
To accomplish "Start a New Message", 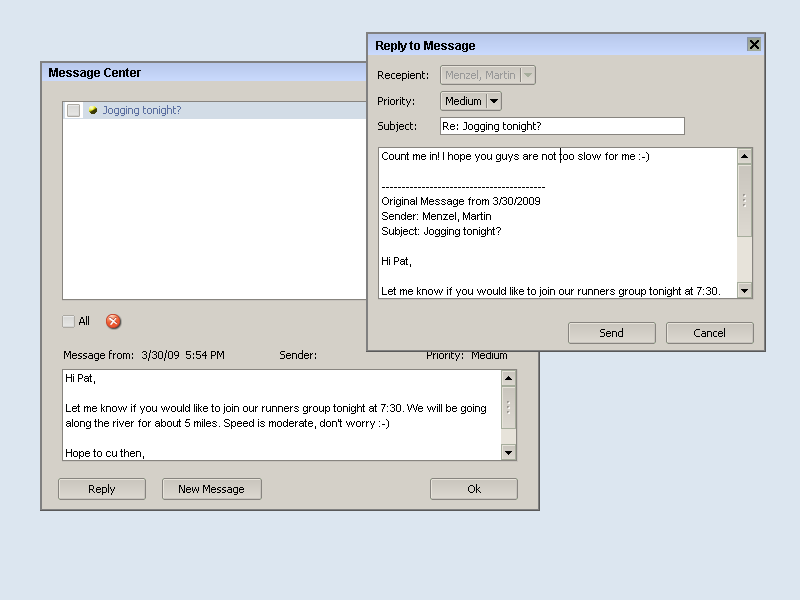I will tap(211, 489).
